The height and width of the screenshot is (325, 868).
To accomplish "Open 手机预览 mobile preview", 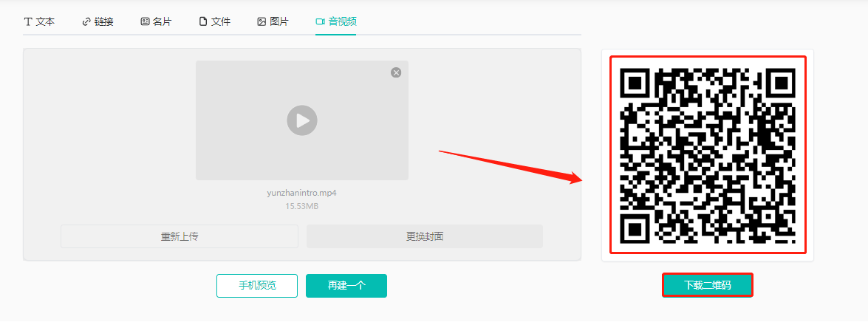I will click(257, 286).
